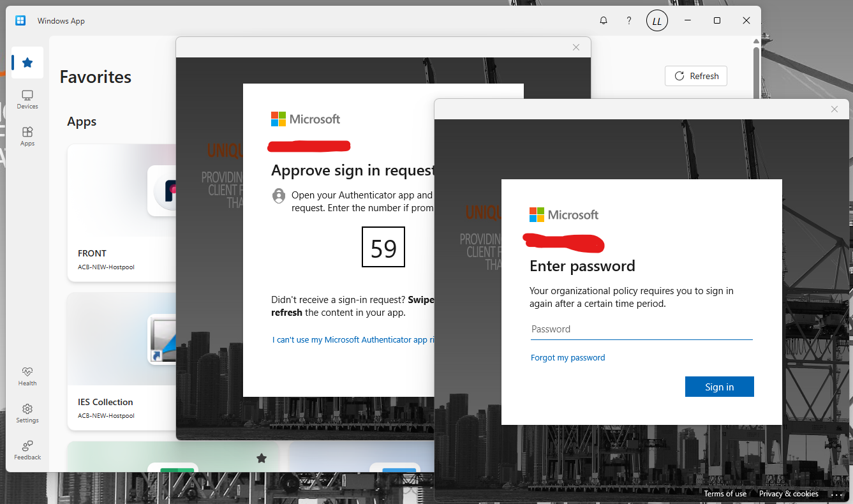Maximize the Windows App window
This screenshot has width=853, height=504.
point(717,21)
